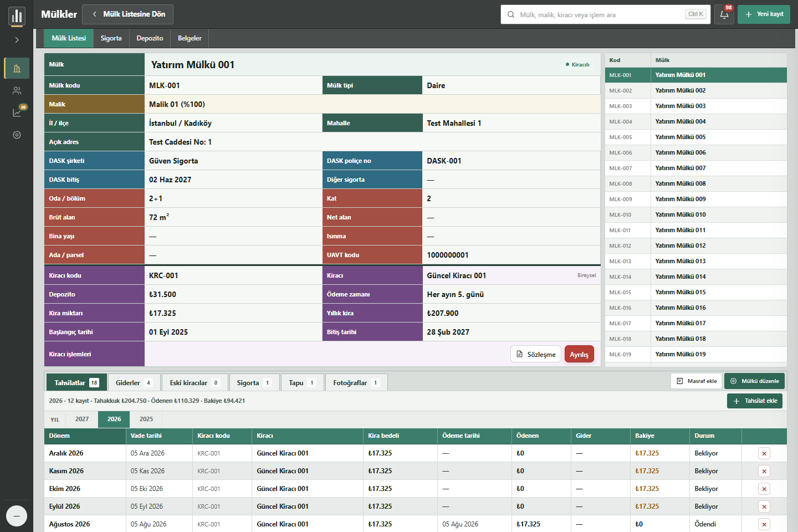Expand the sidebar with the chevron arrow
The height and width of the screenshot is (532, 798).
pyautogui.click(x=17, y=40)
